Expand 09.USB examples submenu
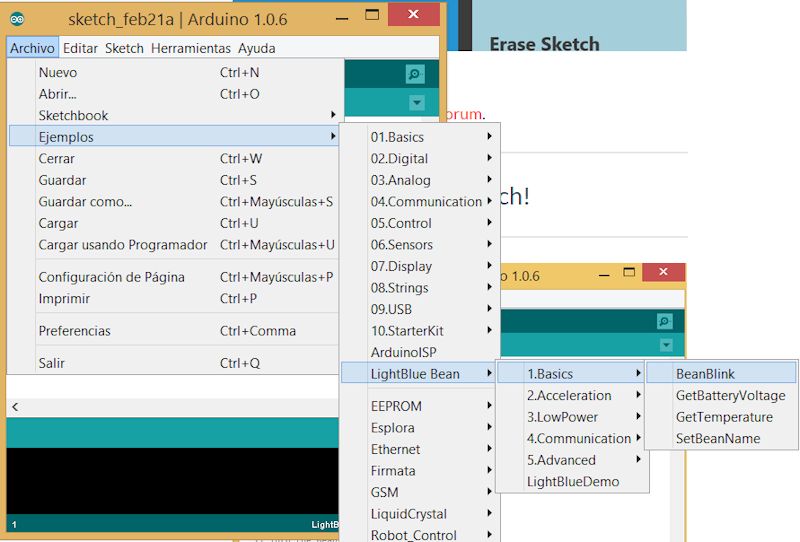This screenshot has height=542, width=800. [x=420, y=309]
